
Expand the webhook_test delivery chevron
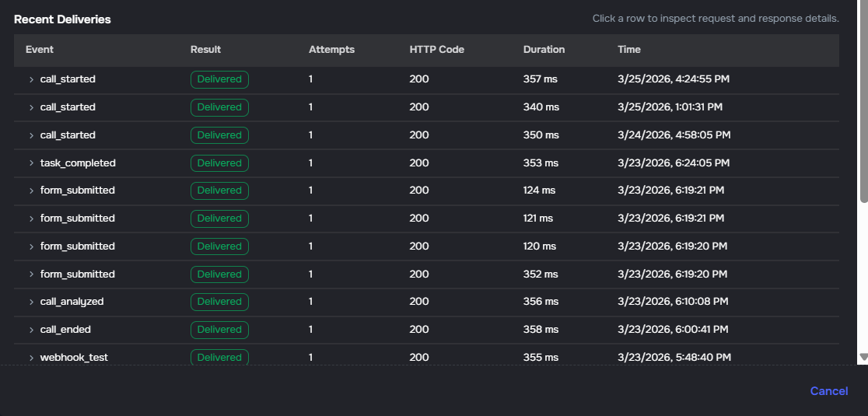click(x=32, y=358)
